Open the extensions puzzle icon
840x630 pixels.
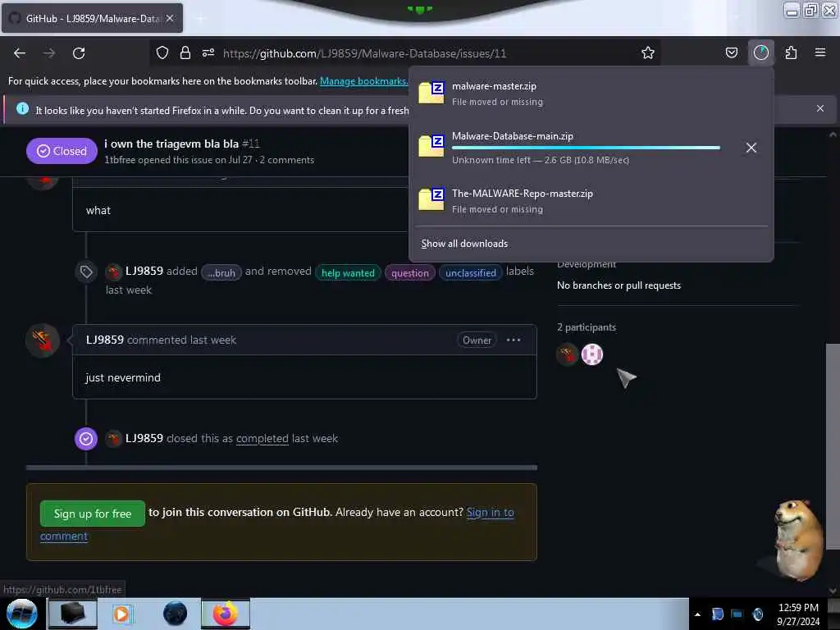coord(791,52)
